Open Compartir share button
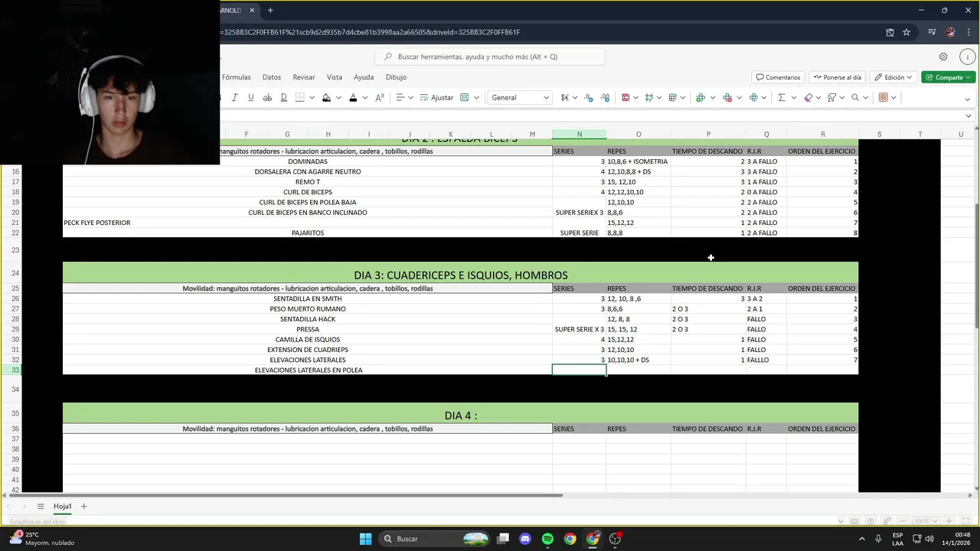The height and width of the screenshot is (551, 980). coord(949,77)
